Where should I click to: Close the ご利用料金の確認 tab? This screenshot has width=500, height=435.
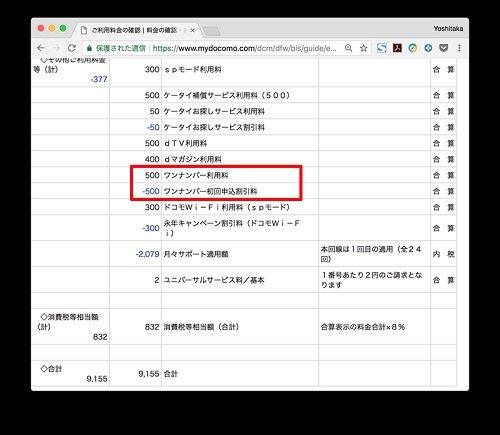point(192,30)
